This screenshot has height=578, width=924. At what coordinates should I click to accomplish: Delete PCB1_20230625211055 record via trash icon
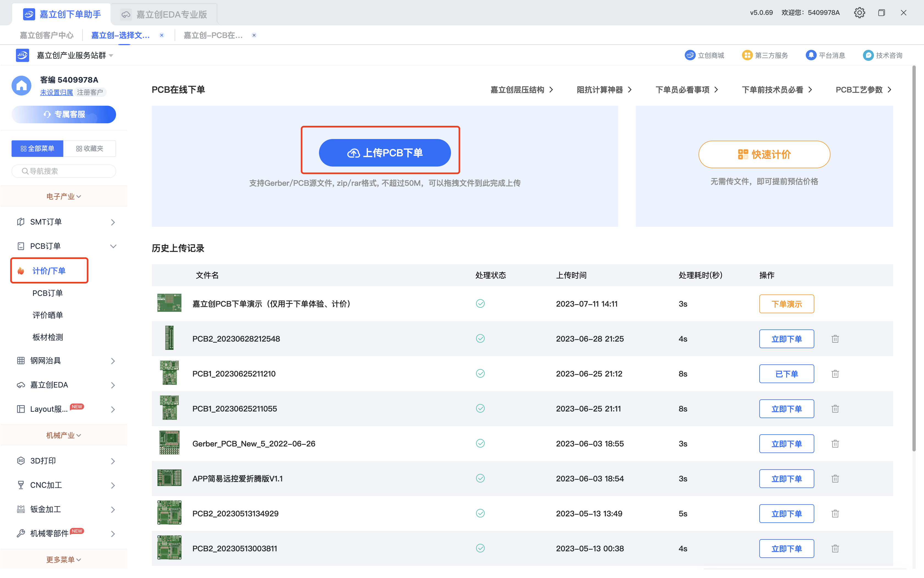tap(835, 409)
